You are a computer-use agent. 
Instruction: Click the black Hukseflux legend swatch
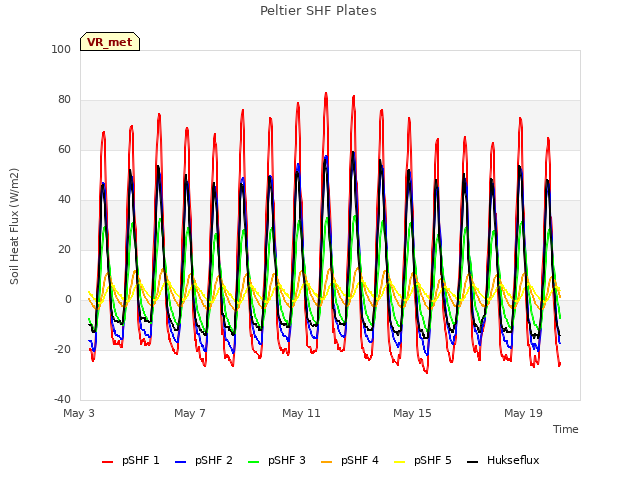tap(472, 462)
